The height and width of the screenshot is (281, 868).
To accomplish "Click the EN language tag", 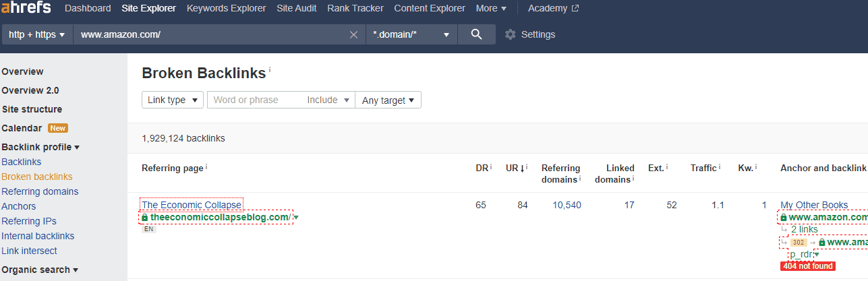I will click(x=148, y=229).
